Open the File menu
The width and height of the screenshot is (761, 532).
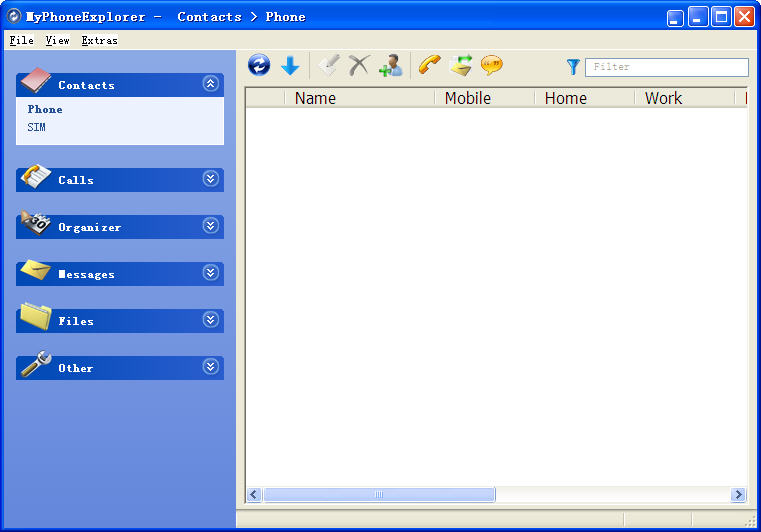coord(21,41)
